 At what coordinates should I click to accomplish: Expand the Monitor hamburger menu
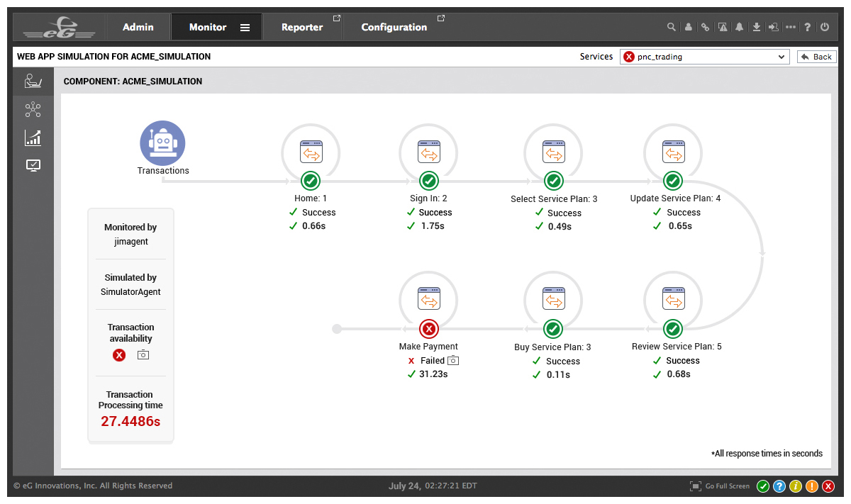point(245,28)
